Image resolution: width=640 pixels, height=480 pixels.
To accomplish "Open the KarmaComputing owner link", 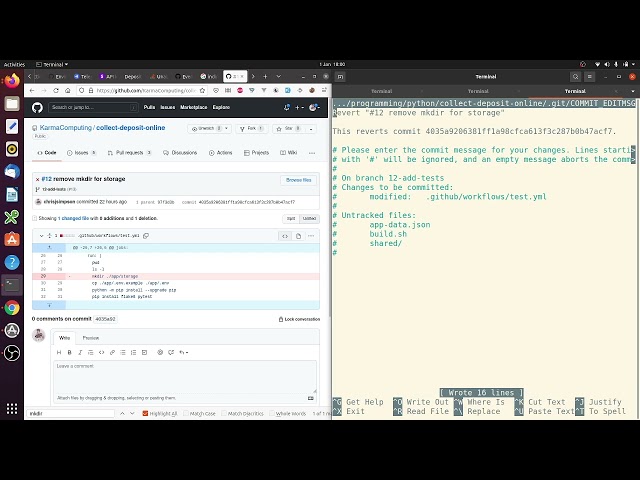I will (66, 128).
